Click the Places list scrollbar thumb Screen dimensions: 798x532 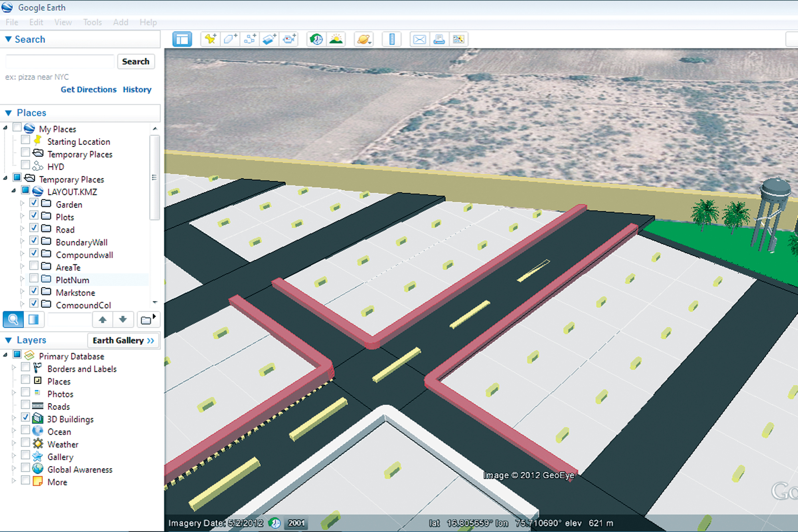coord(154,178)
